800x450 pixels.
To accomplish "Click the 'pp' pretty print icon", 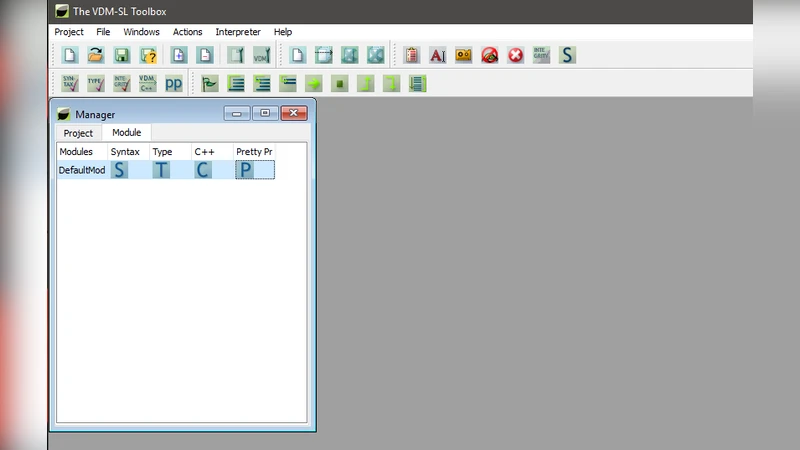I will click(x=174, y=83).
